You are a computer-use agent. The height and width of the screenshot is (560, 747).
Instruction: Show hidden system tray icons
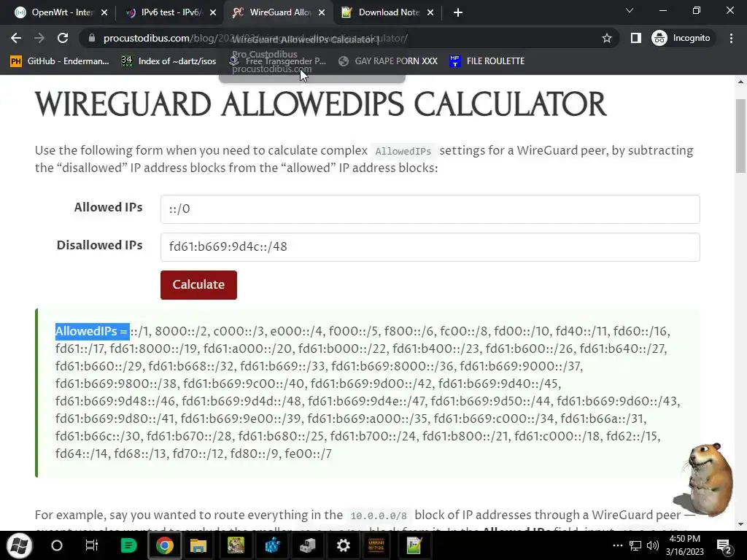tap(617, 545)
